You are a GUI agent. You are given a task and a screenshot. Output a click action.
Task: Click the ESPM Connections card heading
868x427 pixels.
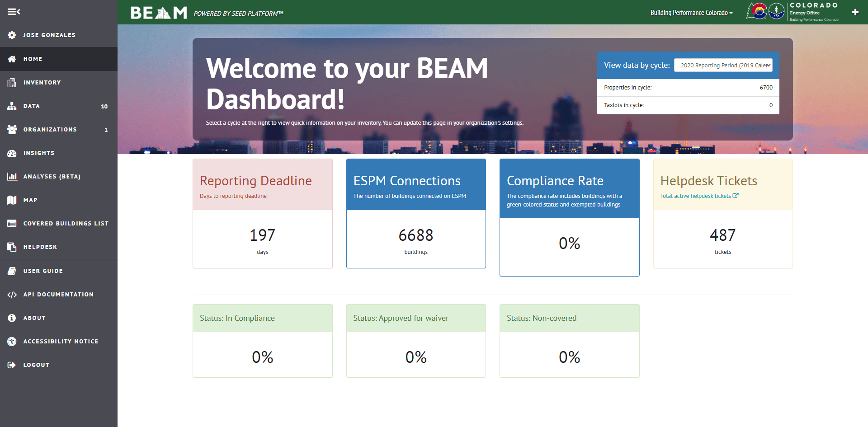407,181
